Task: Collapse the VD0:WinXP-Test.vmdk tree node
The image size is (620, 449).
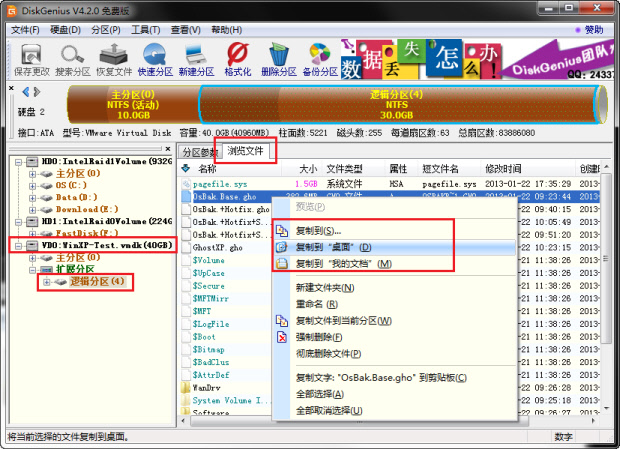Action: [19, 245]
